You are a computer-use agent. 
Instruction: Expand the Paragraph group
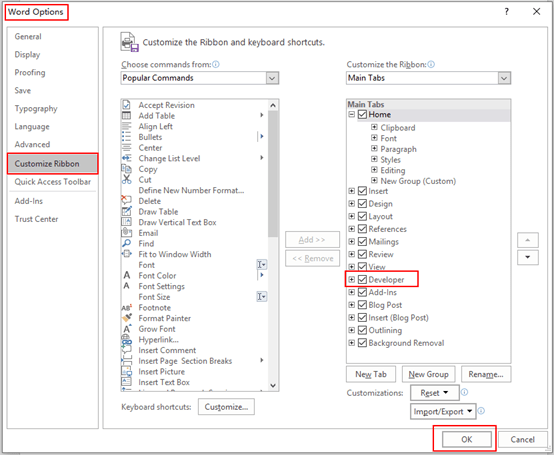[374, 148]
